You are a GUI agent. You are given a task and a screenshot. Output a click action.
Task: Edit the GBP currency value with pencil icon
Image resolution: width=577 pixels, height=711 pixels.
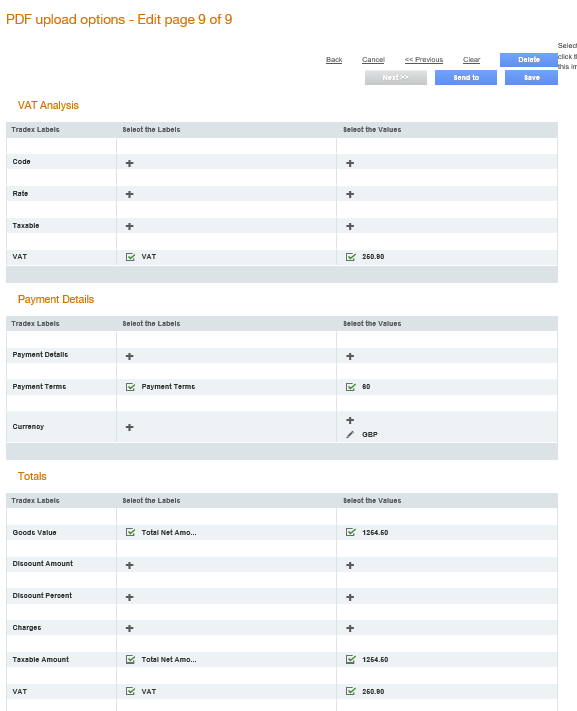(350, 434)
